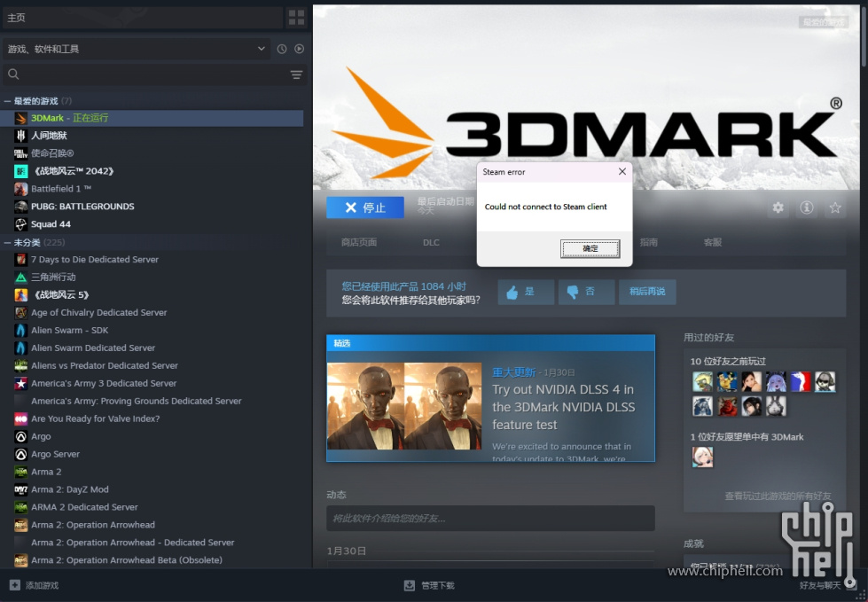The image size is (868, 602).
Task: Open the DLC tab
Action: click(x=431, y=242)
